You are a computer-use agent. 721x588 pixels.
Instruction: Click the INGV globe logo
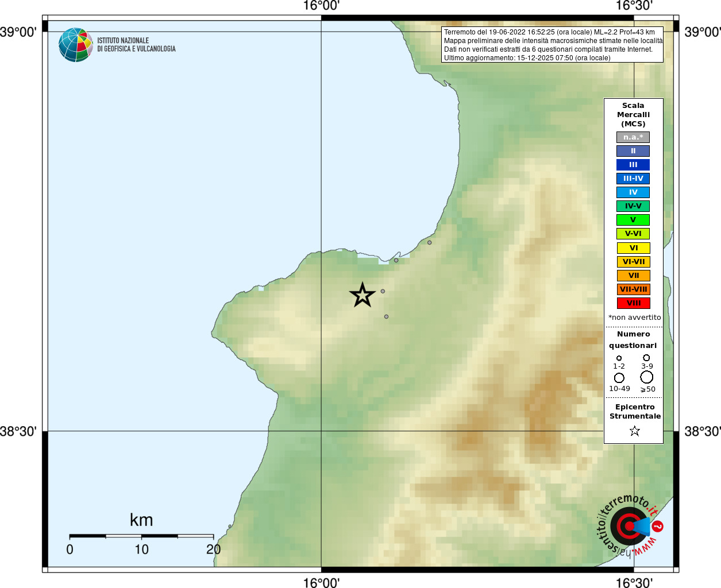point(76,45)
